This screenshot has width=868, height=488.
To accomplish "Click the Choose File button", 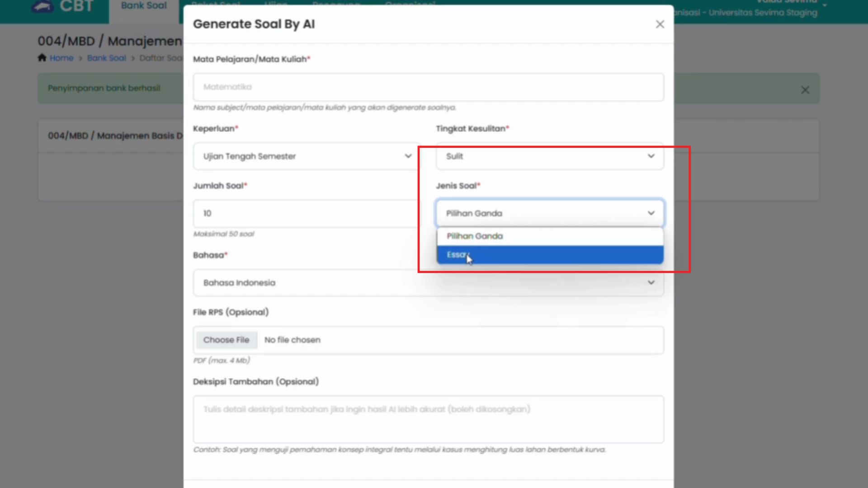I will [x=226, y=340].
